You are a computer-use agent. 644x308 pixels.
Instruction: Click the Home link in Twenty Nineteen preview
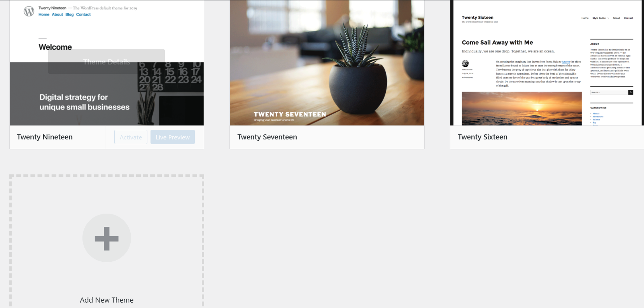point(44,14)
